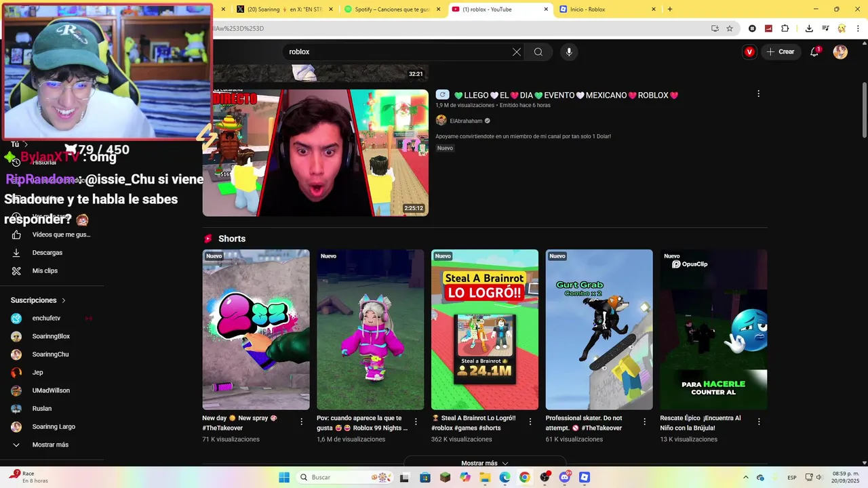Open options for Steal A Brainrot short
Screen dimensions: 868x488
[530, 422]
